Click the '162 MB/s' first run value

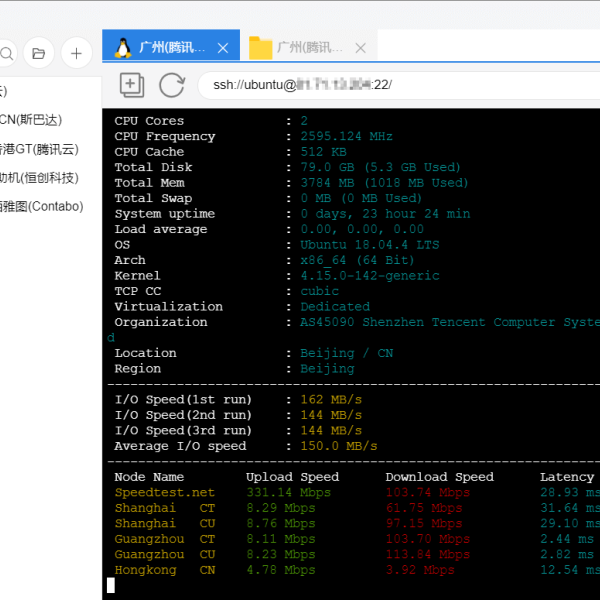[x=331, y=400]
